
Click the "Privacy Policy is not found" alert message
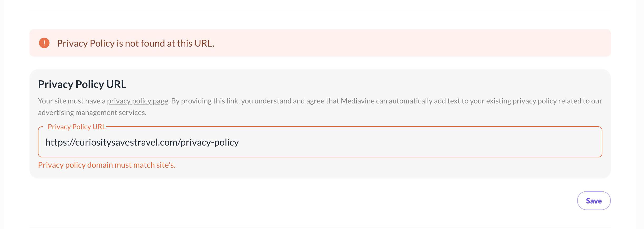(x=136, y=43)
